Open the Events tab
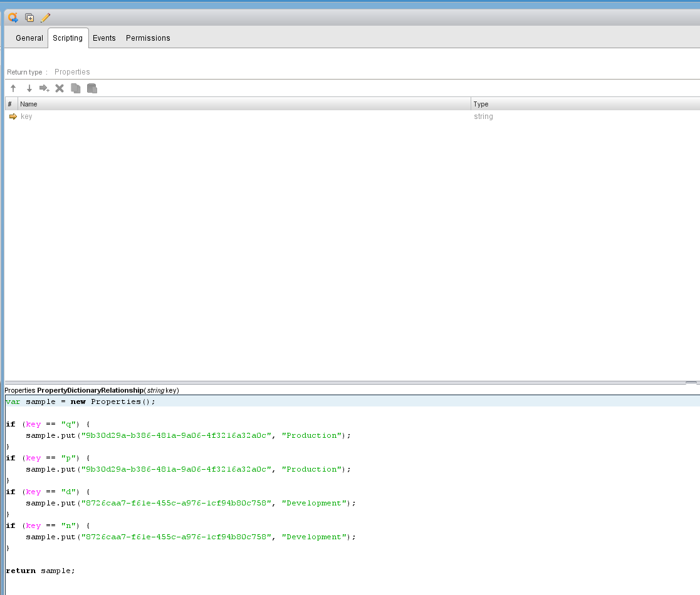 [104, 38]
